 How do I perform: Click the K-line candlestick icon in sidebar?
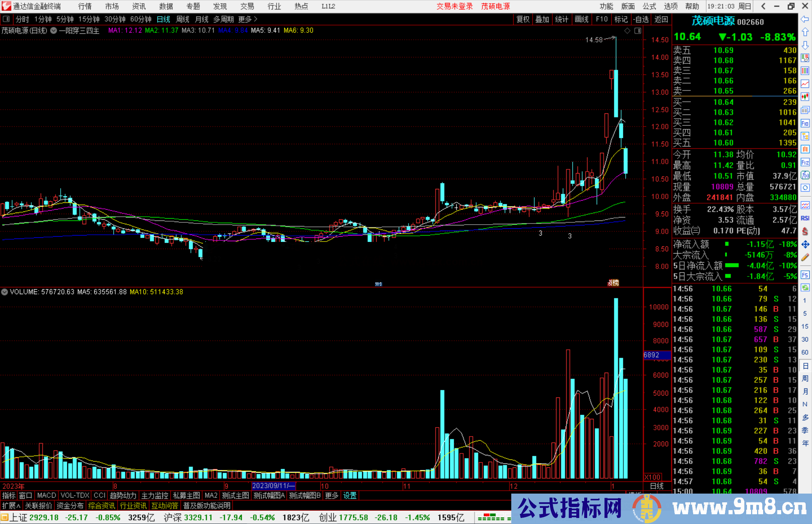click(805, 97)
